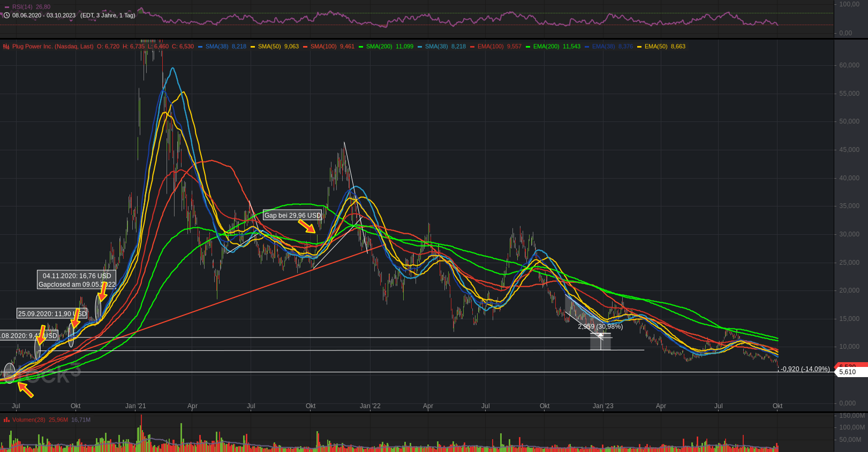Click the purple RSI(14) legend marker
The height and width of the screenshot is (452, 868).
click(x=6, y=7)
